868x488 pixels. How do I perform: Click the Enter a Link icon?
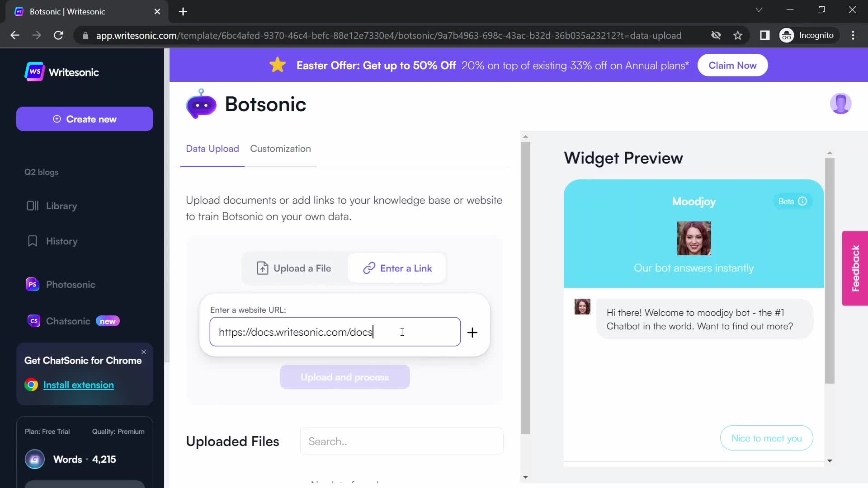(x=368, y=268)
